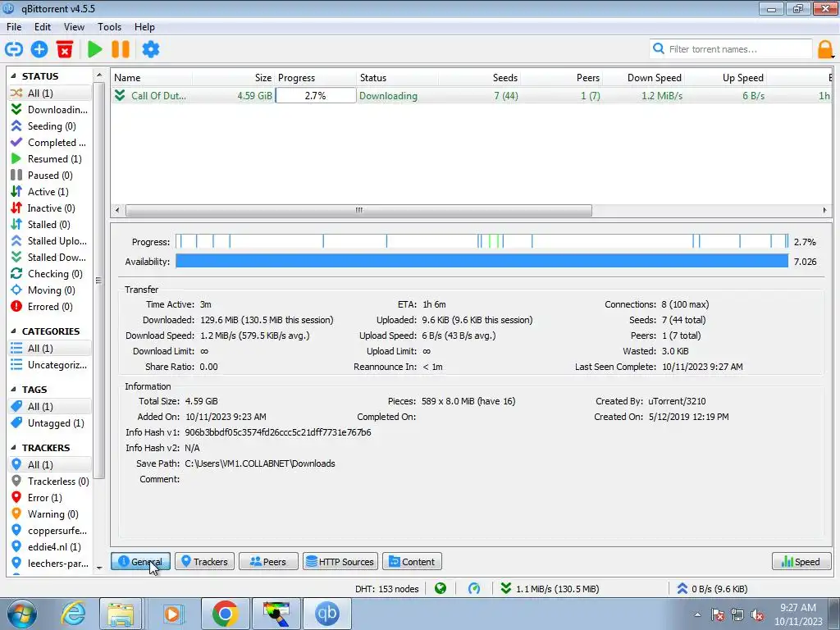The width and height of the screenshot is (840, 630).
Task: Click the sidebar scroll down arrow
Action: coord(99,568)
